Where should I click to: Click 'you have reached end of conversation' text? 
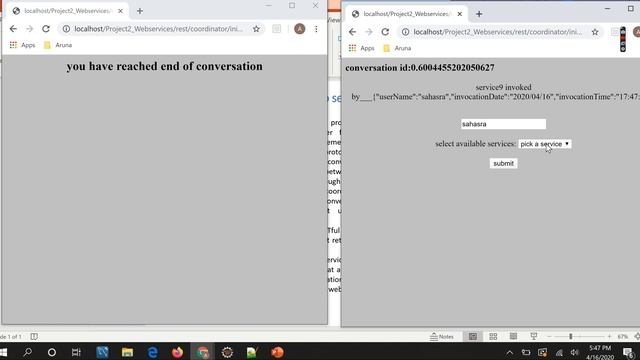click(164, 66)
